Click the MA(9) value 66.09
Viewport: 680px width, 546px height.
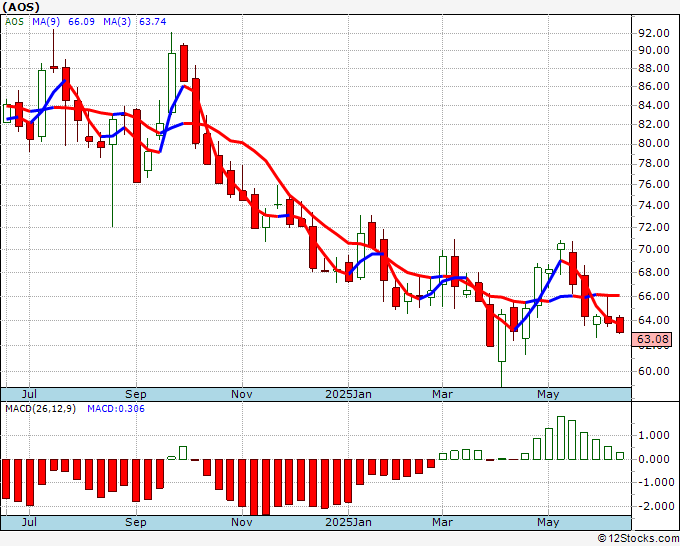coord(81,22)
